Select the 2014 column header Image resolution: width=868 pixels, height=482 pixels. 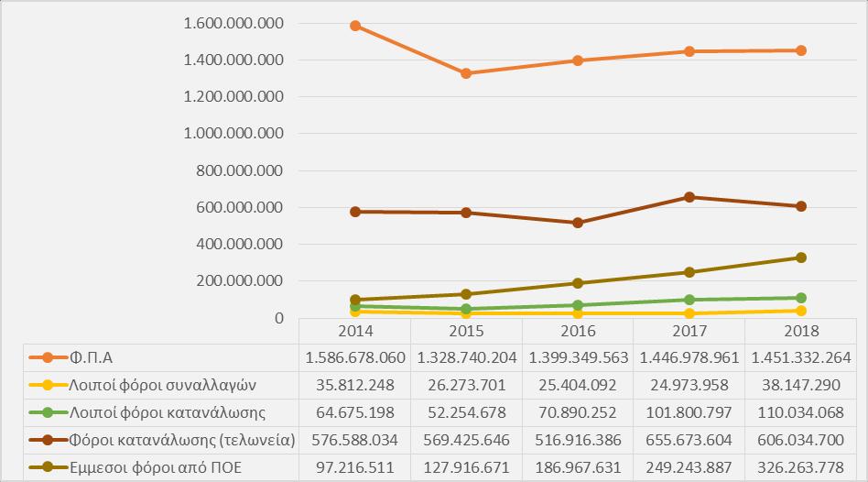[x=355, y=332]
